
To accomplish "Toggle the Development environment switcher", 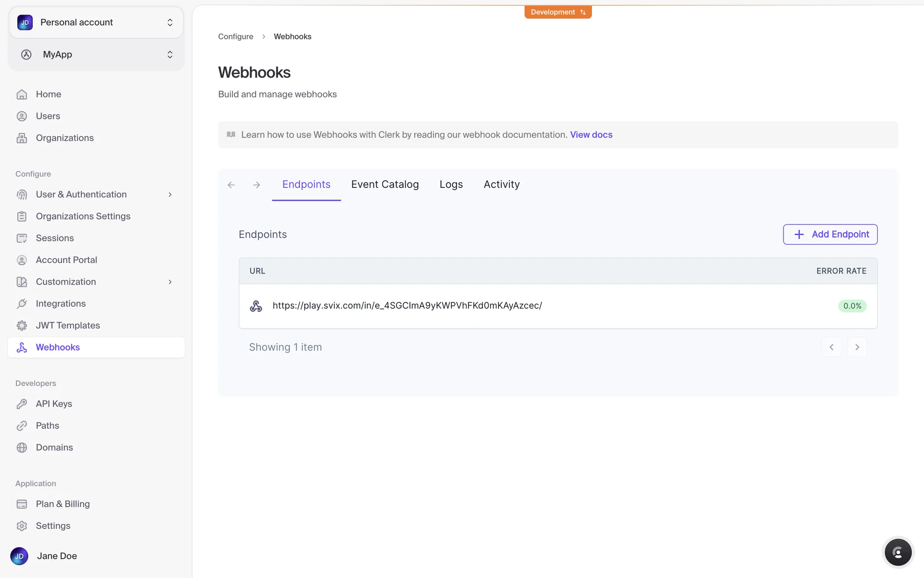I will point(558,12).
